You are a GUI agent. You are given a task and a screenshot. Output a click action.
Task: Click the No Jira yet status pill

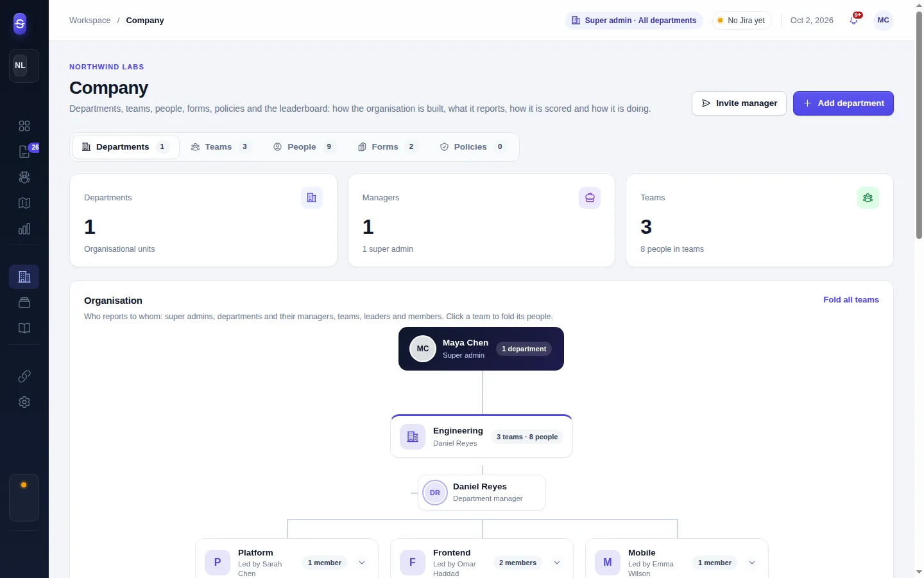point(742,21)
